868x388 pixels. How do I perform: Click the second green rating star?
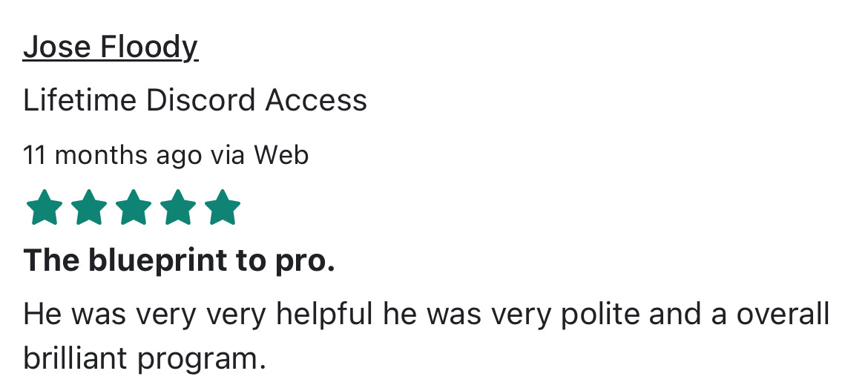click(x=89, y=208)
